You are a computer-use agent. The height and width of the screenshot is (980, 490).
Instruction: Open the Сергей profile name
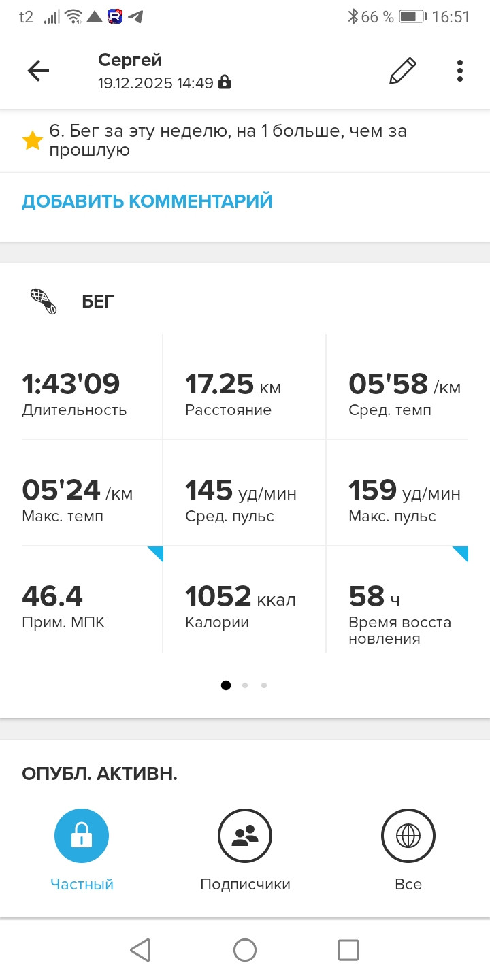pos(129,61)
